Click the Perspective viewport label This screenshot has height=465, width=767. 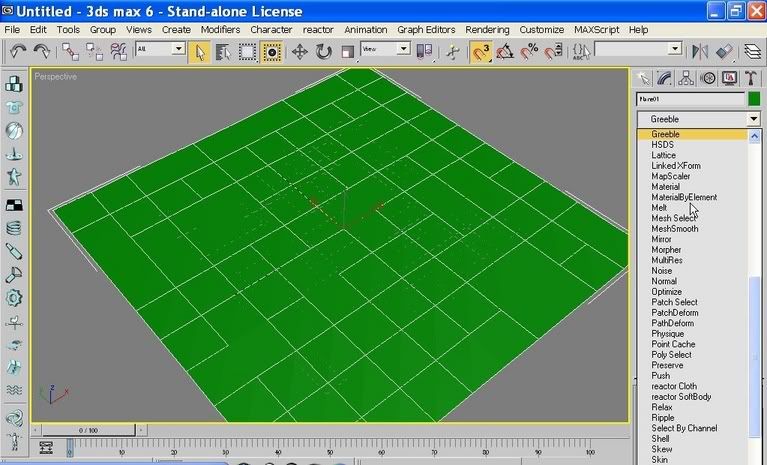pos(55,77)
